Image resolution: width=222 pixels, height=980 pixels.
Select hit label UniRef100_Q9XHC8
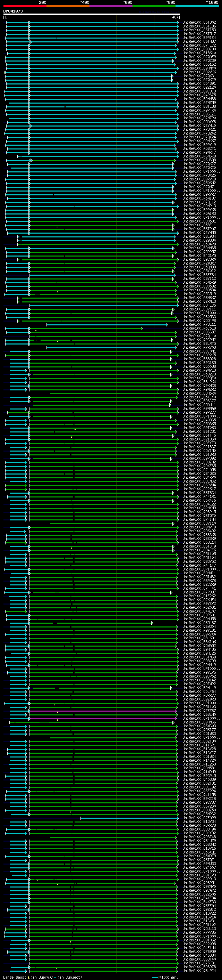pos(199,386)
